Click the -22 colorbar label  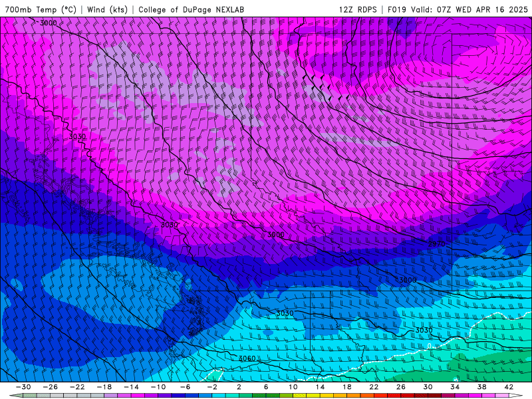(77, 387)
